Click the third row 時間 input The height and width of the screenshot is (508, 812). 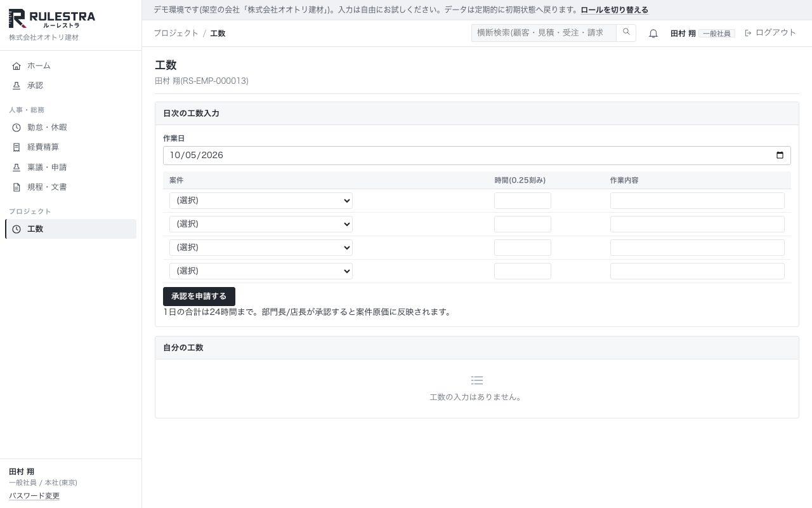pyautogui.click(x=523, y=248)
